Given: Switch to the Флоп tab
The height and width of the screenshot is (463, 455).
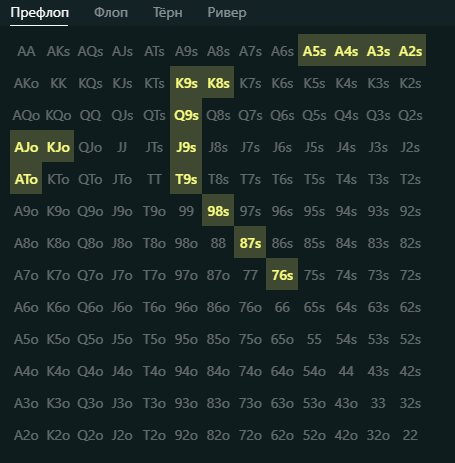Looking at the screenshot, I should pyautogui.click(x=111, y=13).
